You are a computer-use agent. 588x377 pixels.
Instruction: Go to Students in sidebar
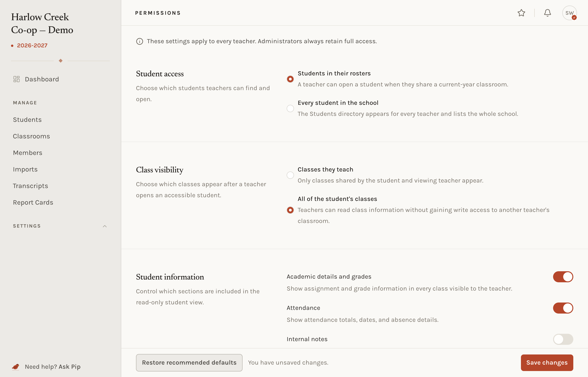tap(27, 120)
